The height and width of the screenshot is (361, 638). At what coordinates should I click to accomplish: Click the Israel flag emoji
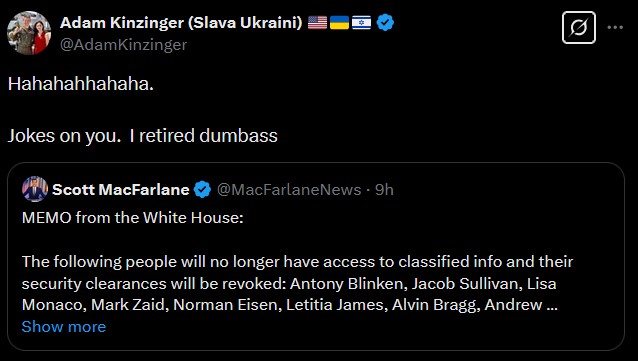[x=361, y=22]
